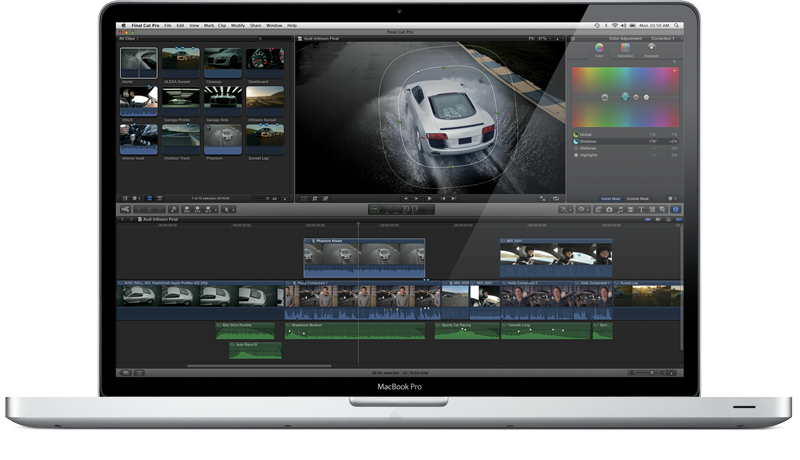Switch to Exposure tab in Color board
Viewport: 800px width, 460px height.
[x=651, y=49]
